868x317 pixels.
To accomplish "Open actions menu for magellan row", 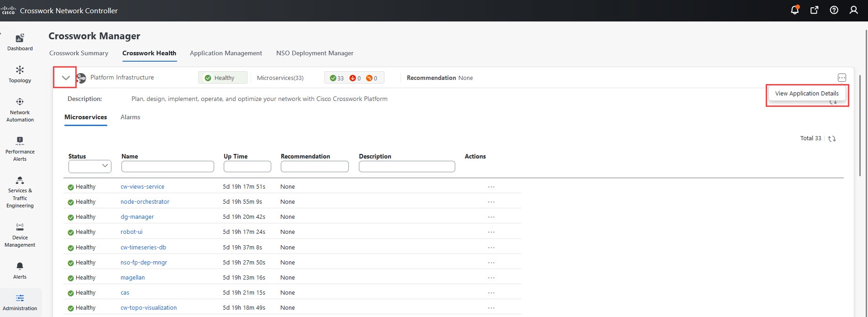I will pyautogui.click(x=491, y=278).
